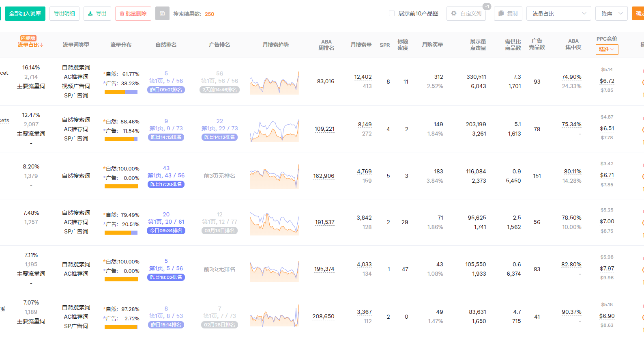
Task: Expand the 降序 order dropdown
Action: click(611, 14)
